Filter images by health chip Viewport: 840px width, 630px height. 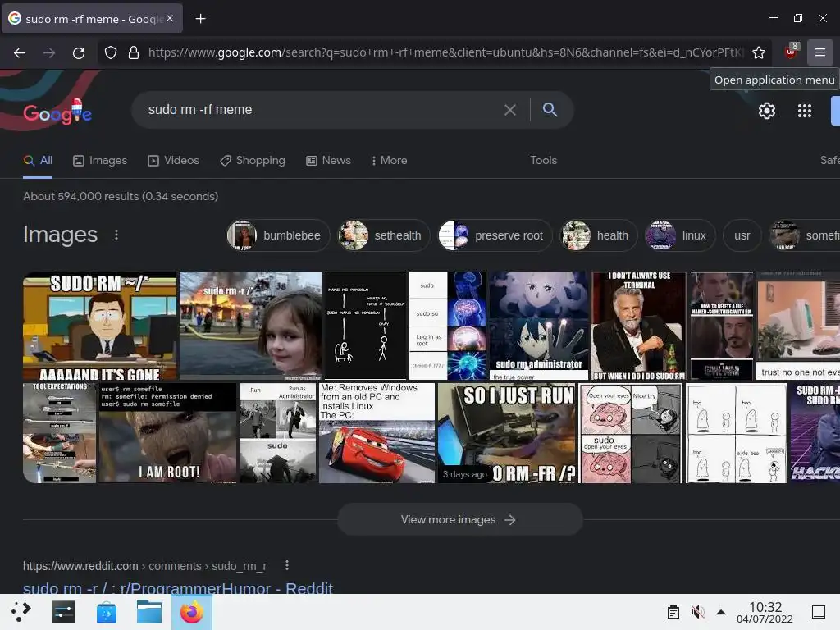tap(598, 235)
